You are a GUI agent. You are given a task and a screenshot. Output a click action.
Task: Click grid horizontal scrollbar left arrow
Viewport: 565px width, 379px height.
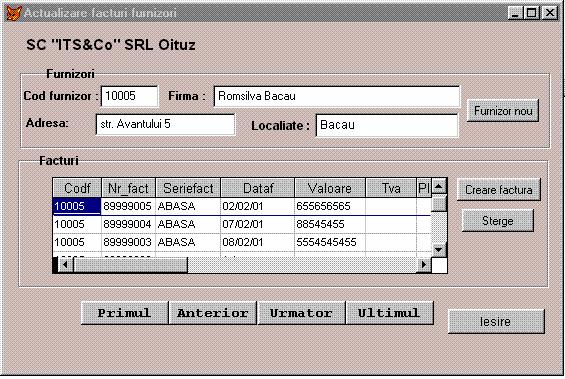pos(65,265)
